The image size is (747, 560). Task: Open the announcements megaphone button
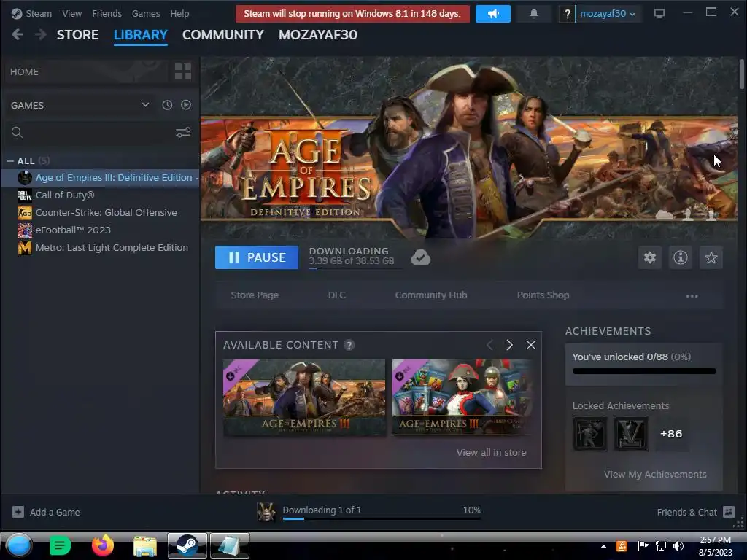492,14
